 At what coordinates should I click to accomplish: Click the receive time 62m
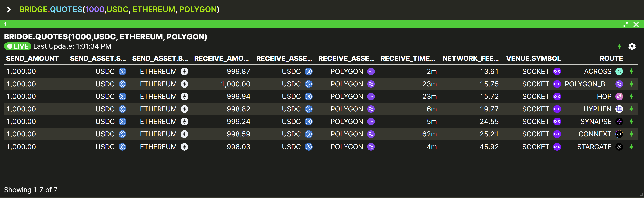click(x=430, y=134)
